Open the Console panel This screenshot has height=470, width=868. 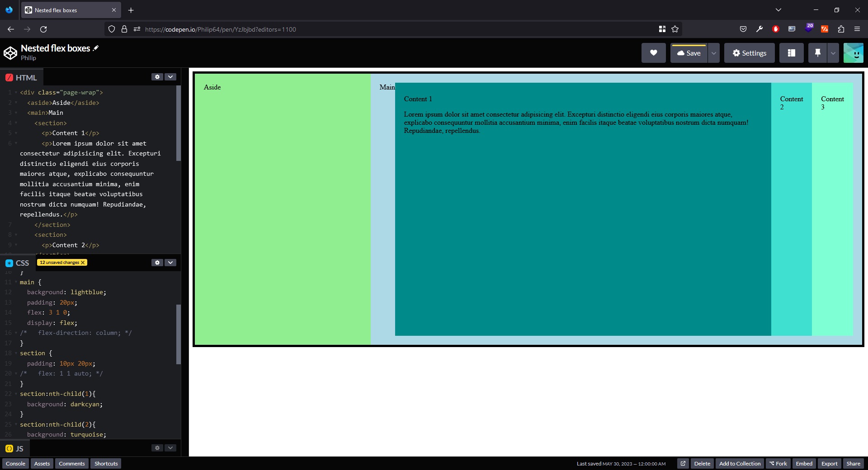(15, 464)
